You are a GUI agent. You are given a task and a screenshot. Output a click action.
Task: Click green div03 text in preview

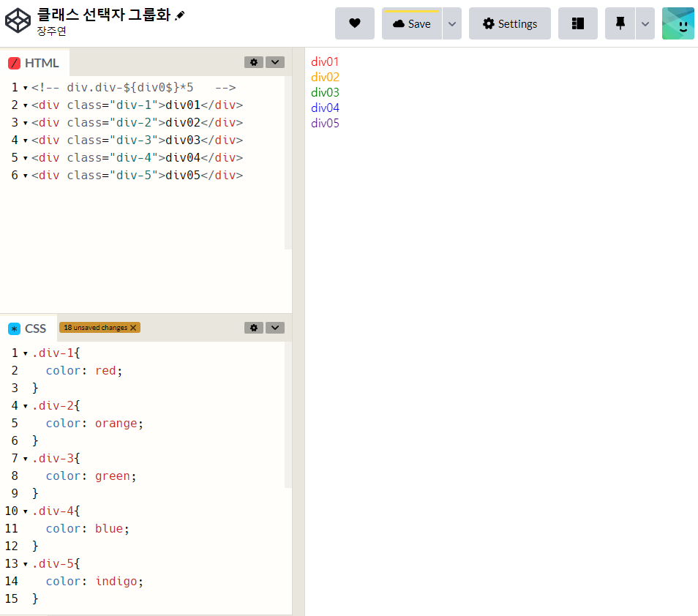click(325, 92)
